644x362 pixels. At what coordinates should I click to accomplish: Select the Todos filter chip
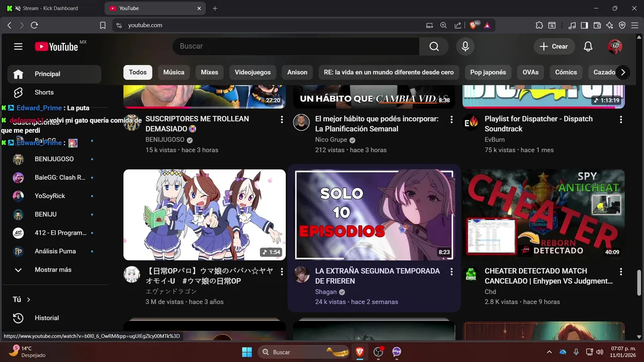point(137,72)
